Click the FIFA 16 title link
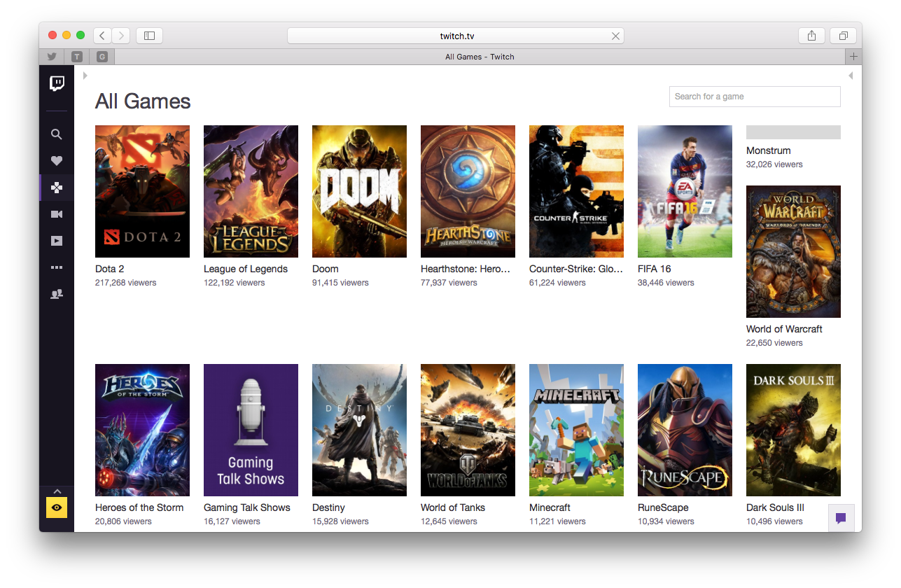This screenshot has height=588, width=901. 654,269
